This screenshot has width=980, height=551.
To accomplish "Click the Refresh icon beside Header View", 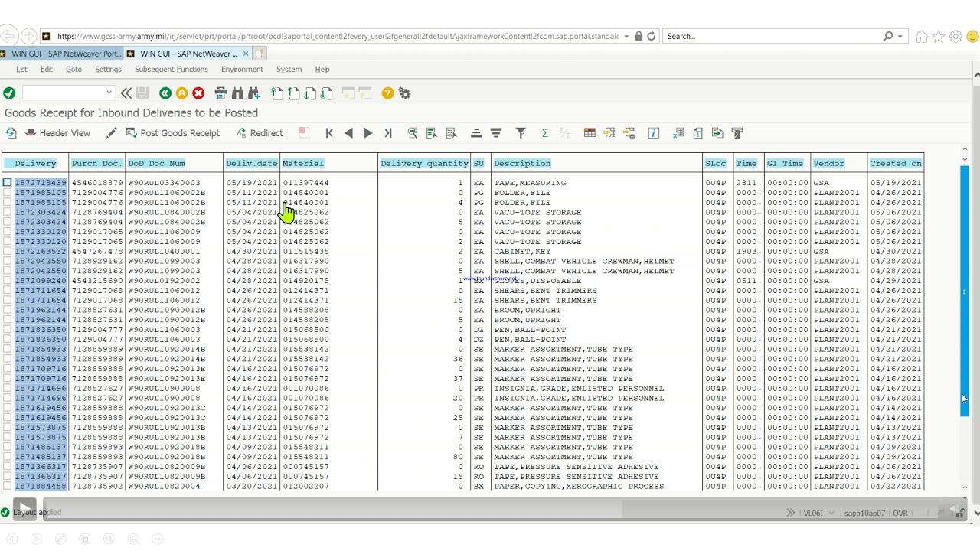I will tap(11, 133).
